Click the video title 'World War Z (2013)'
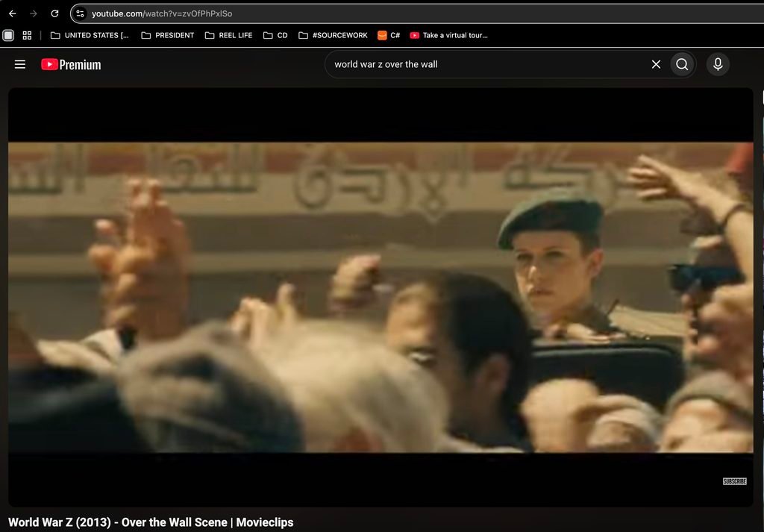Image resolution: width=764 pixels, height=532 pixels. 151,522
